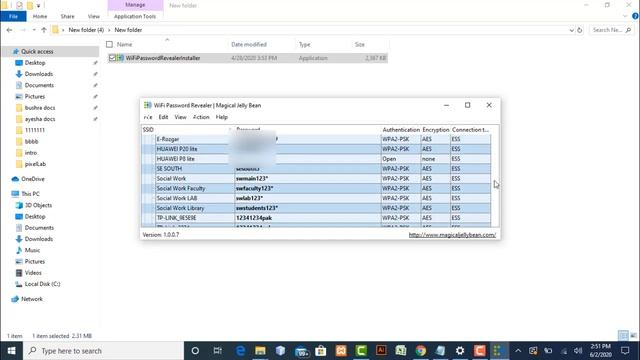This screenshot has width=640, height=360.
Task: Open the Edit menu in WiFi Password Revealer
Action: click(x=163, y=117)
